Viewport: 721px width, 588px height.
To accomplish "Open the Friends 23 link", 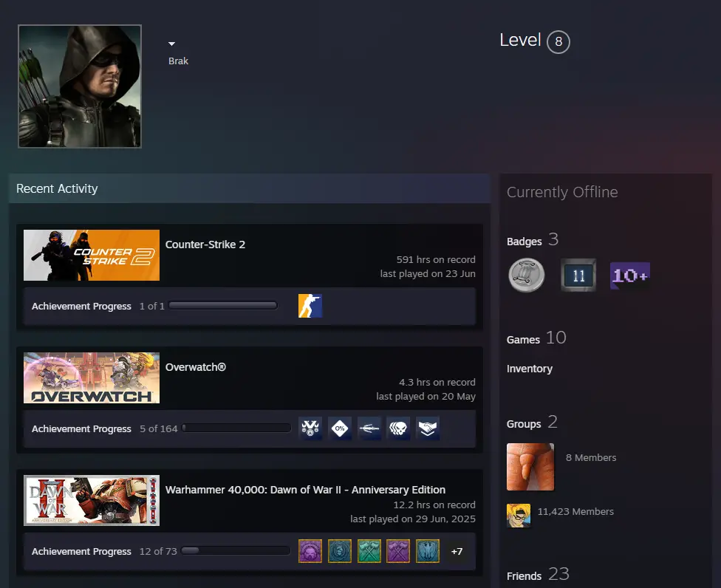I will (538, 575).
